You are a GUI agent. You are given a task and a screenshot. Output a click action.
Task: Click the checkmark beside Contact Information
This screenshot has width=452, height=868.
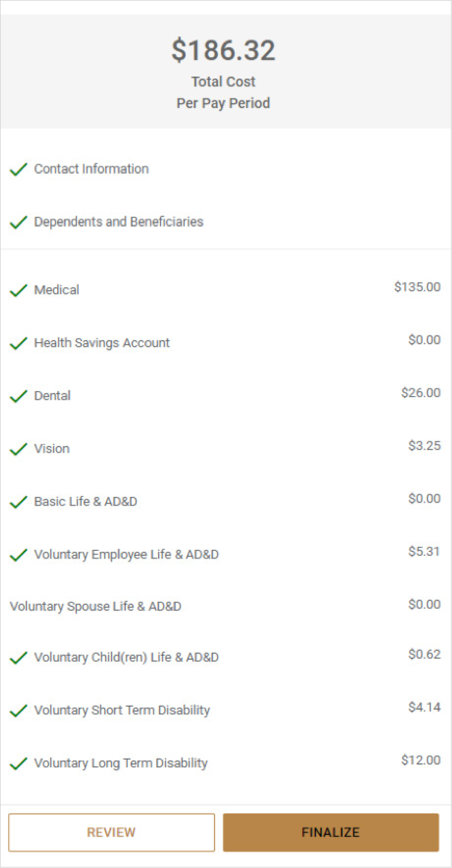18,169
